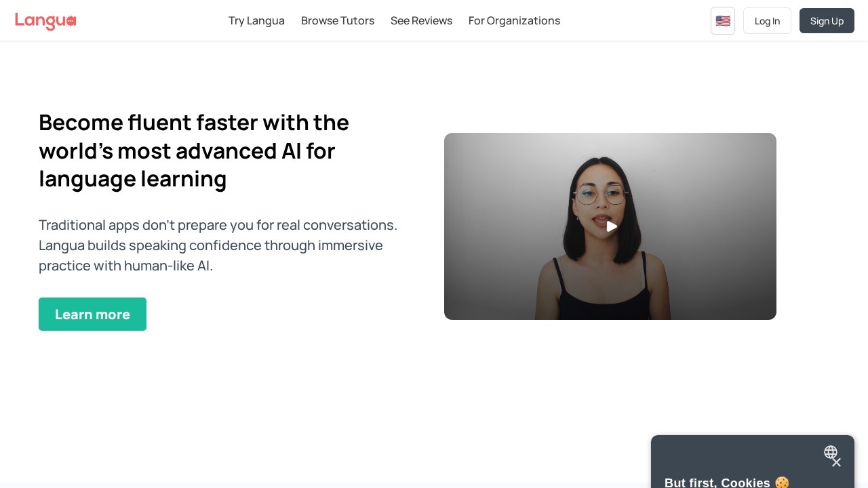This screenshot has width=868, height=488.
Task: Select For Organizations link
Action: coord(514,21)
